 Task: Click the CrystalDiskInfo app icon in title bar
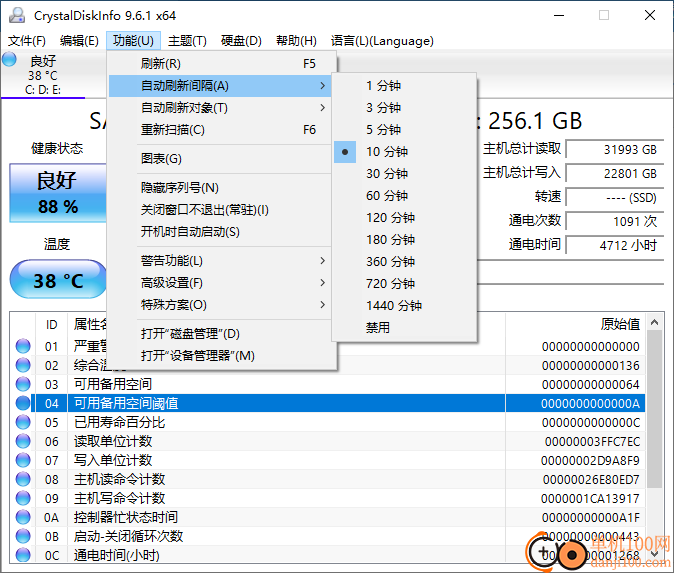pyautogui.click(x=17, y=15)
